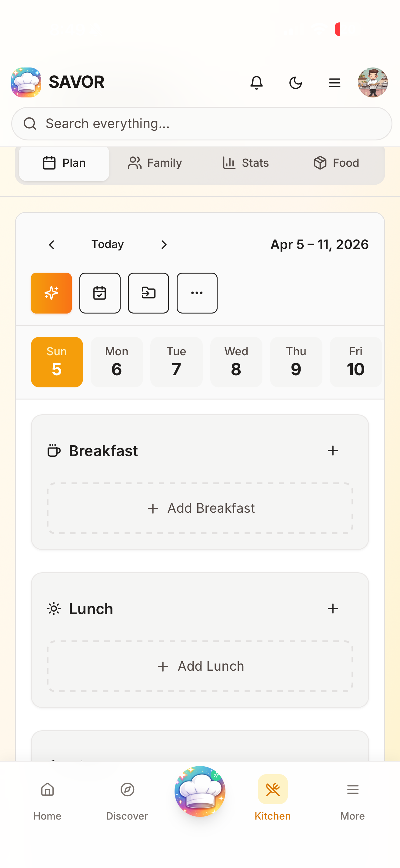The width and height of the screenshot is (400, 868).
Task: Go to next week with right chevron
Action: click(x=164, y=245)
